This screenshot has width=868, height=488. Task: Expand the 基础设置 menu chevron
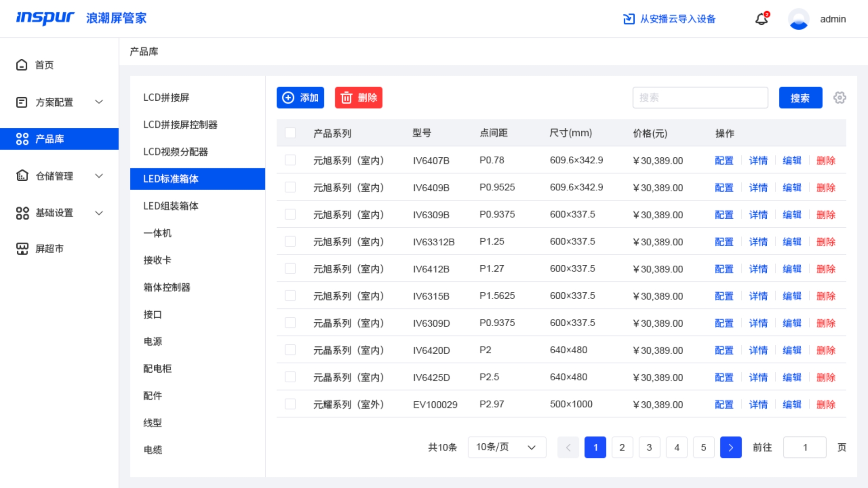[x=99, y=213]
